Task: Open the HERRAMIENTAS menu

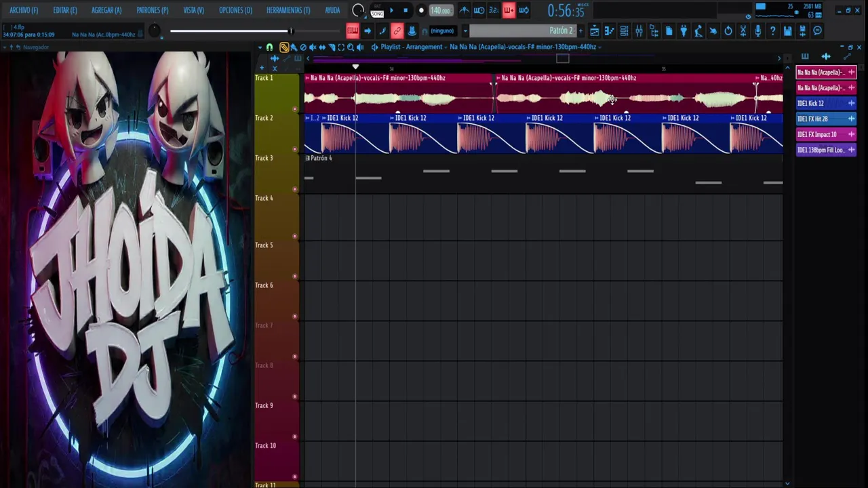Action: (288, 10)
